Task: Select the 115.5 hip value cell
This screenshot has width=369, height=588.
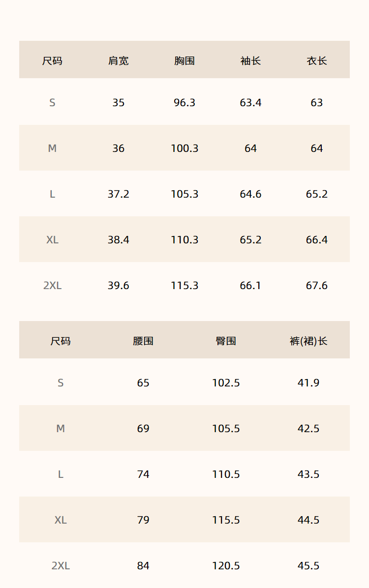Action: (226, 520)
